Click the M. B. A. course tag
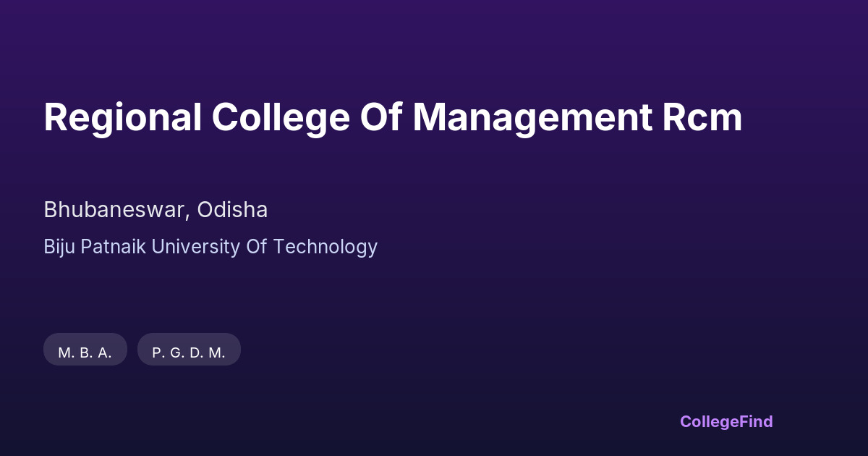This screenshot has height=456, width=868. (x=85, y=352)
